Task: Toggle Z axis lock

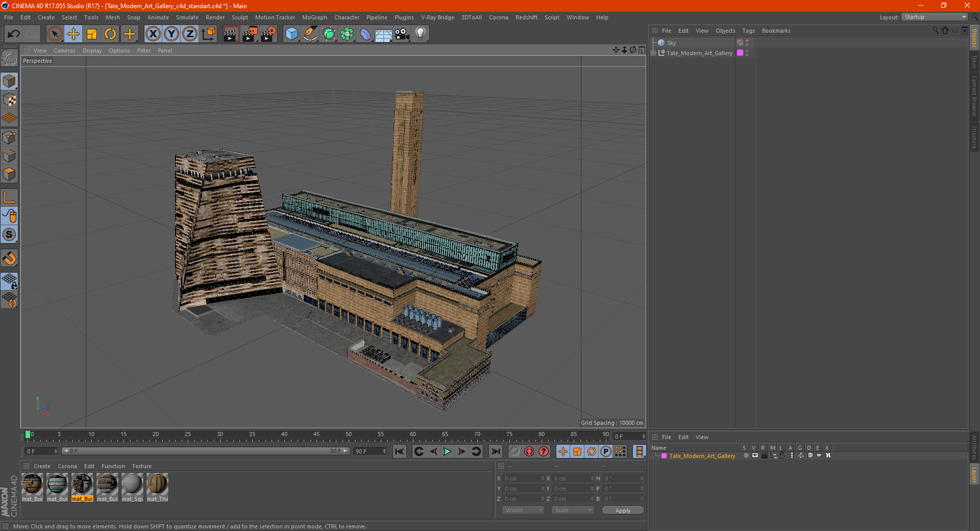Action: [190, 34]
